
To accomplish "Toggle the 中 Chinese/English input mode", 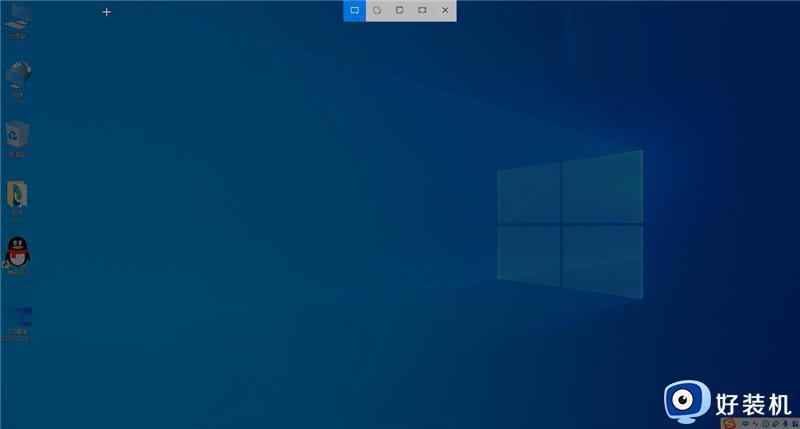I will click(x=743, y=424).
